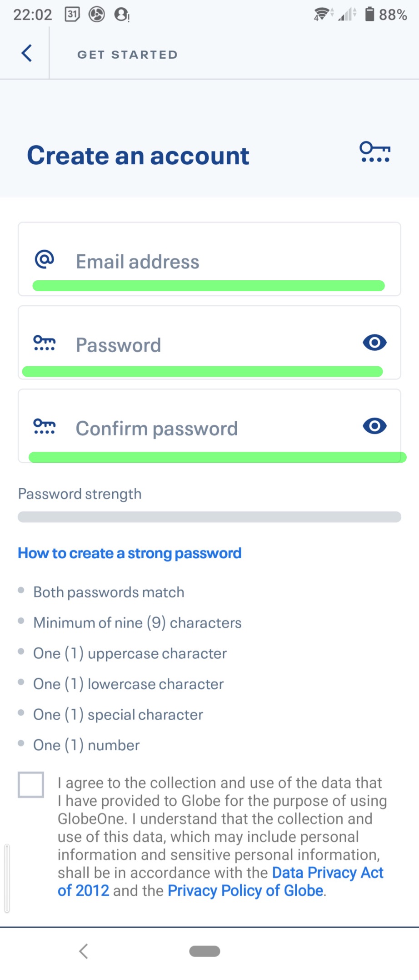Open How to create a strong password
Screen dimensions: 419x980
pyautogui.click(x=130, y=553)
